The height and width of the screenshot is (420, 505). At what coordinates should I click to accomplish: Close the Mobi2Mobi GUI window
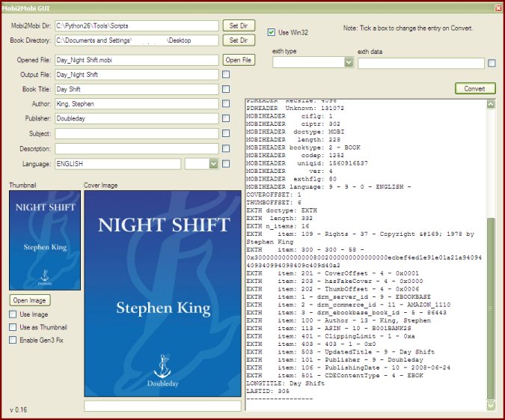coord(498,8)
